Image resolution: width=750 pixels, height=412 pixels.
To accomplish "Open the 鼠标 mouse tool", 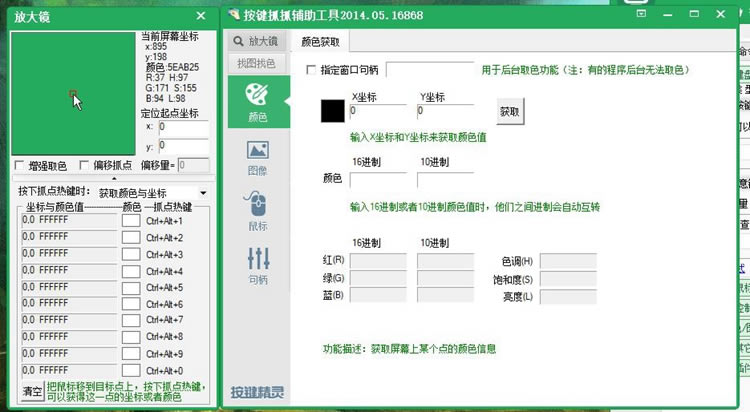I will tap(256, 209).
